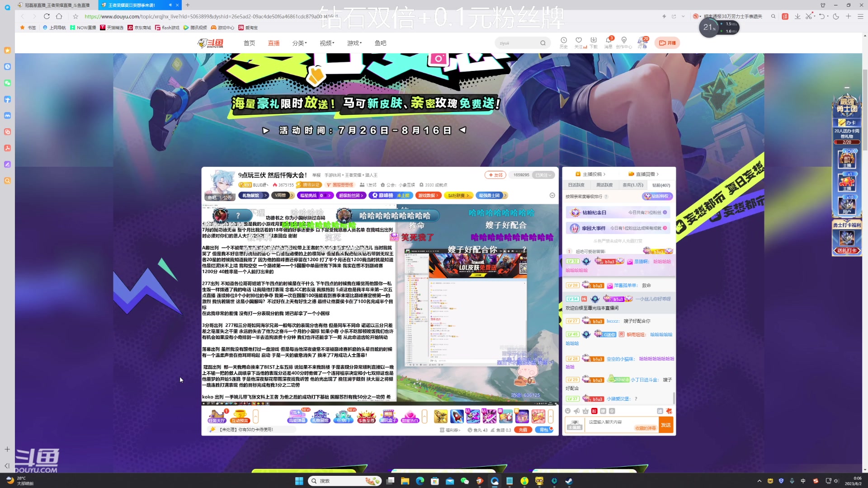The height and width of the screenshot is (488, 868).
Task: Open the 互动预言 prediction trophy icon
Action: point(240,416)
